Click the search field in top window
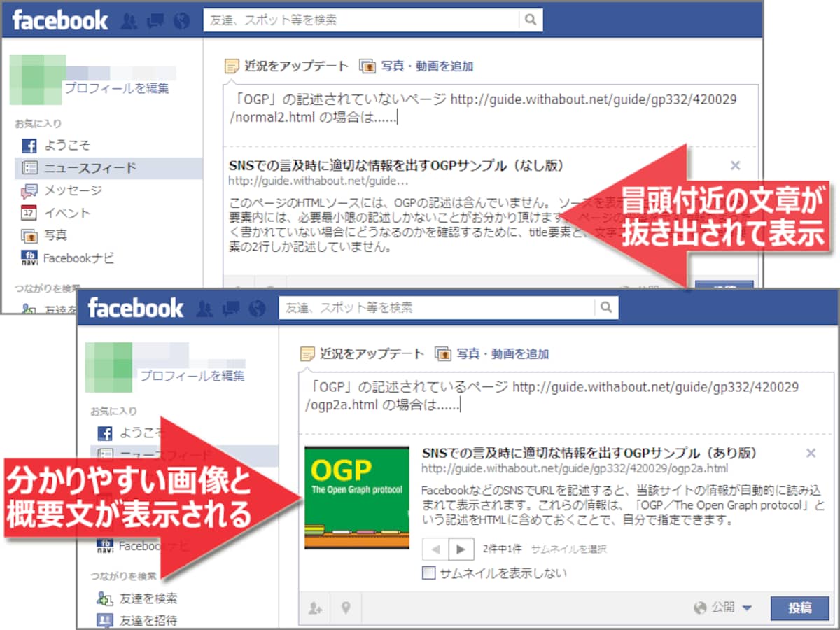This screenshot has height=630, width=840. (x=363, y=20)
